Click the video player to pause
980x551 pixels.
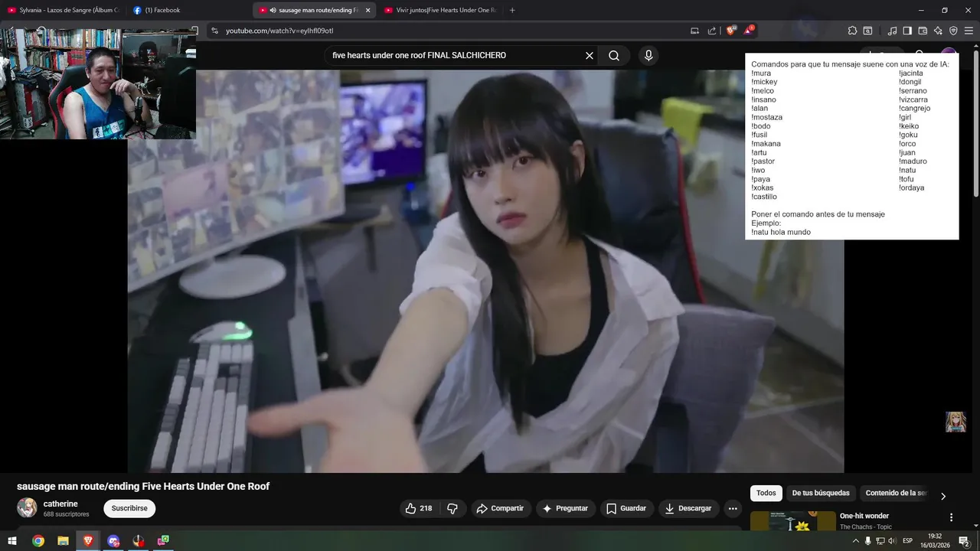485,272
